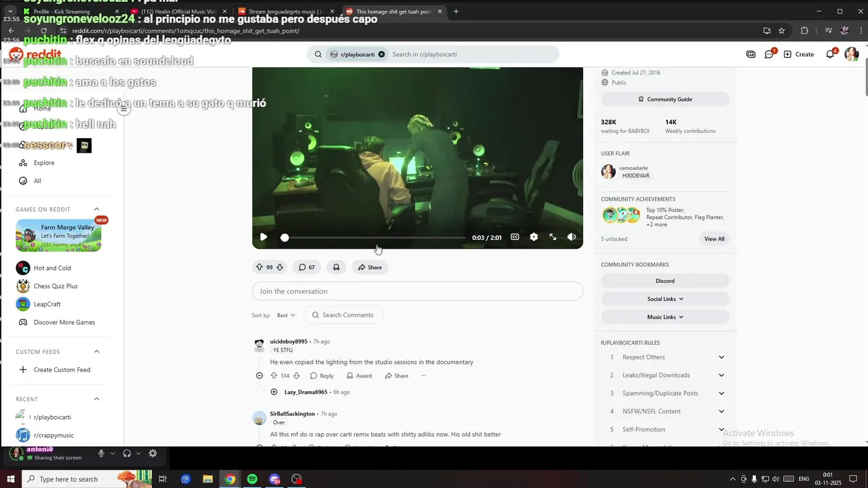This screenshot has height=488, width=868.
Task: Open the user avatar menu
Action: coord(851,54)
